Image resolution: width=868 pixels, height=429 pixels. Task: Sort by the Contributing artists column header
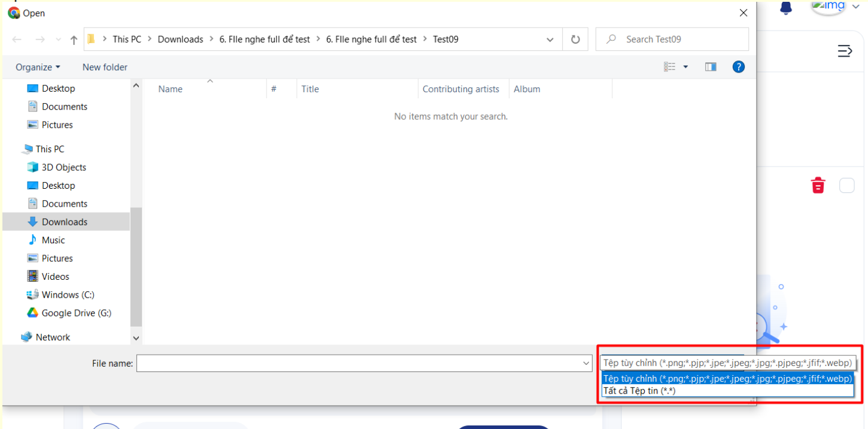click(x=460, y=89)
